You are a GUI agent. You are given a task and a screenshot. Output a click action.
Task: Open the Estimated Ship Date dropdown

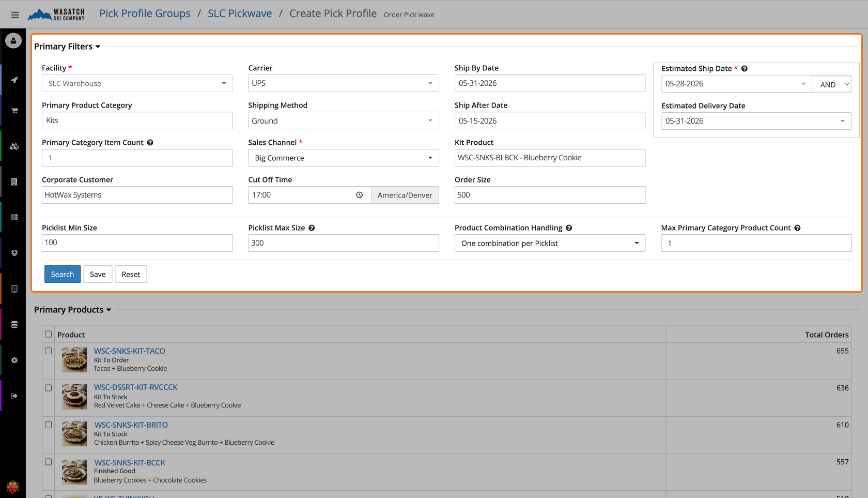point(736,84)
